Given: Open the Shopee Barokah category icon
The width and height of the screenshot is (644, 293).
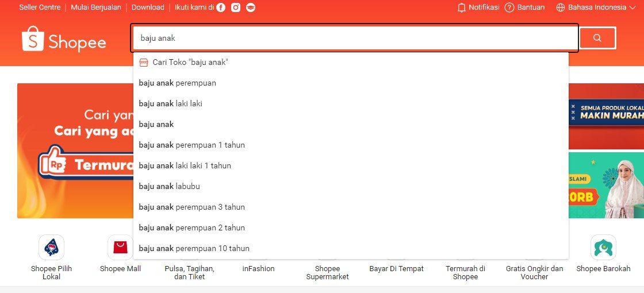Looking at the screenshot, I should click(603, 248).
